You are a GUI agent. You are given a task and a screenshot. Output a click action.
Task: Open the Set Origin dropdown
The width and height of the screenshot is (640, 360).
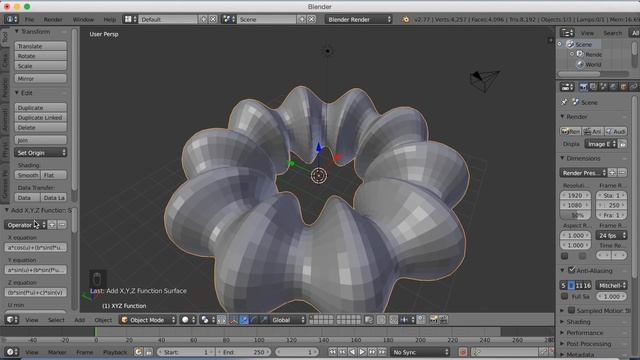click(40, 153)
